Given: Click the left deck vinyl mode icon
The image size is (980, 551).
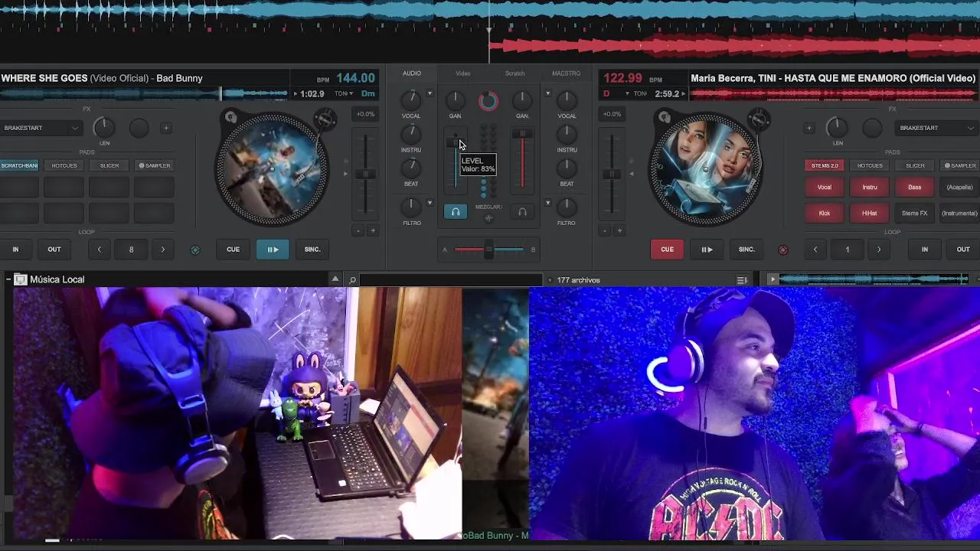Looking at the screenshot, I should coord(231,117).
